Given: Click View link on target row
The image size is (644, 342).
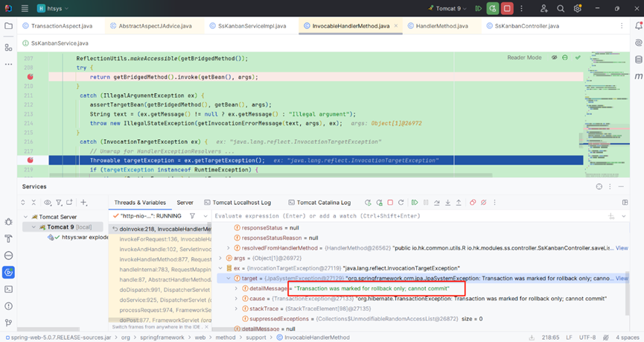Looking at the screenshot, I should (x=622, y=278).
